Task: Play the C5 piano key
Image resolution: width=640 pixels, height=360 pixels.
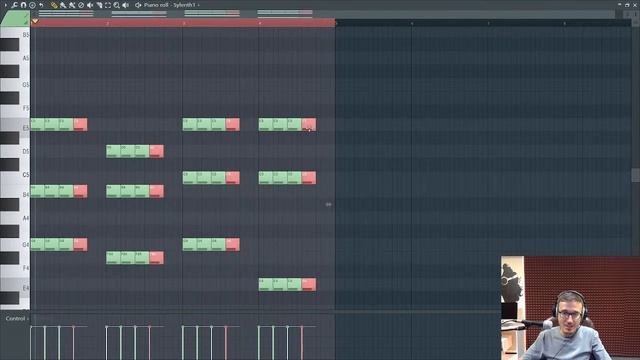Action: (24, 175)
